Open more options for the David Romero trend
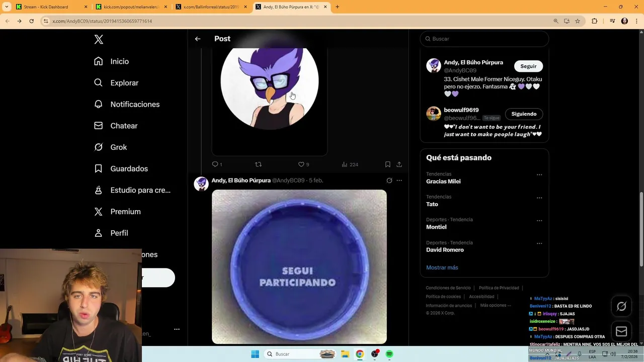This screenshot has height=362, width=644. tap(539, 243)
